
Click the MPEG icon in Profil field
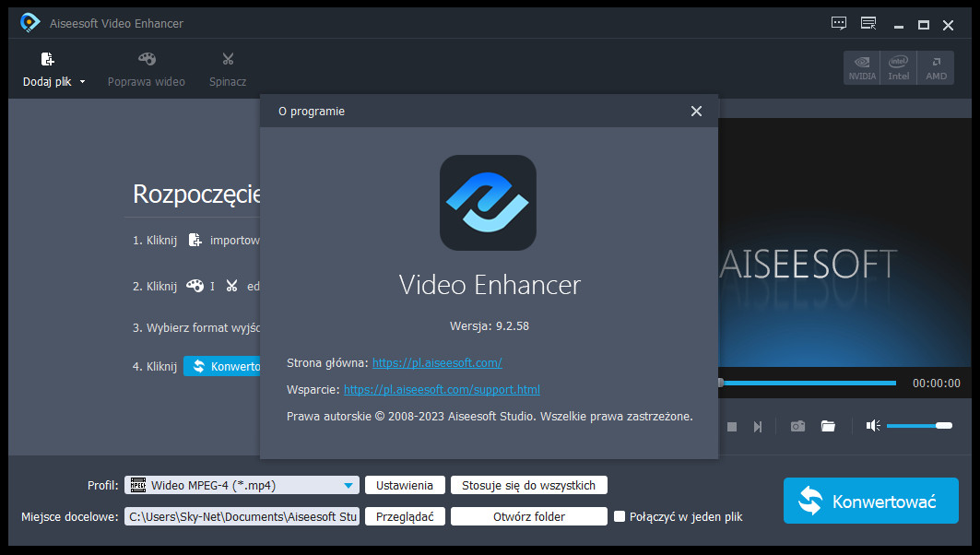click(138, 485)
